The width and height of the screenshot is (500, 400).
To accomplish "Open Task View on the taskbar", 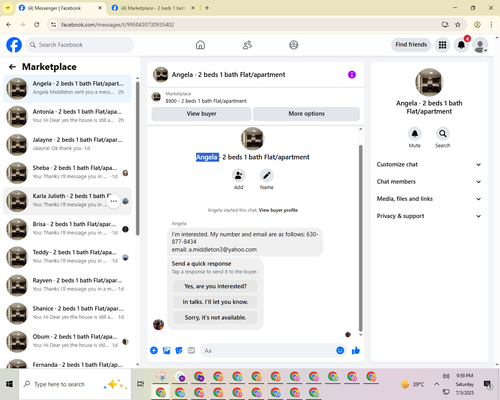I will click(141, 384).
